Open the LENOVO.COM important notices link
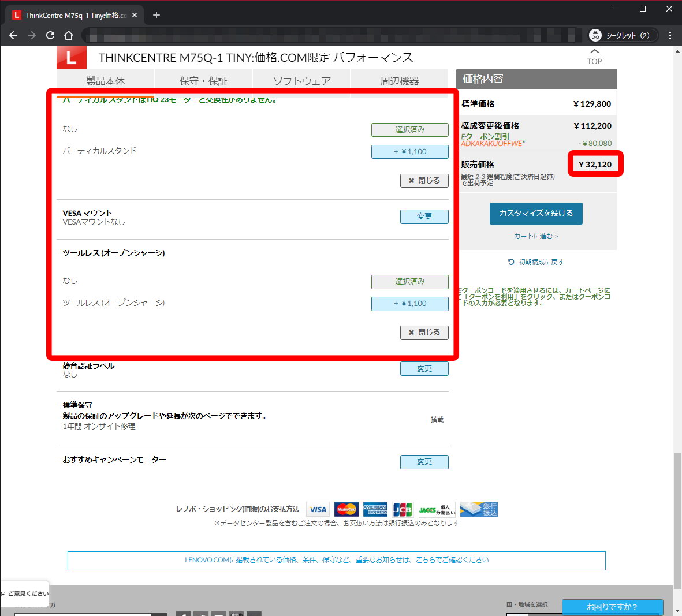 pos(337,560)
